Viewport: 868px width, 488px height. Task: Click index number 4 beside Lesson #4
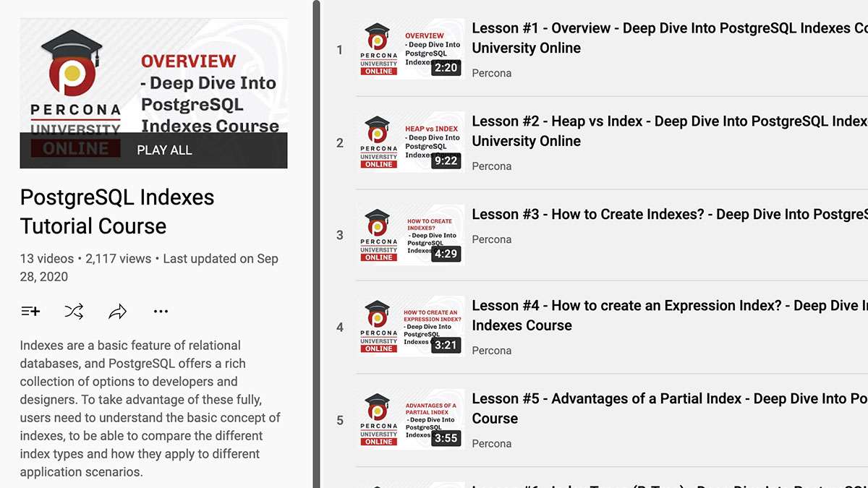(x=340, y=328)
